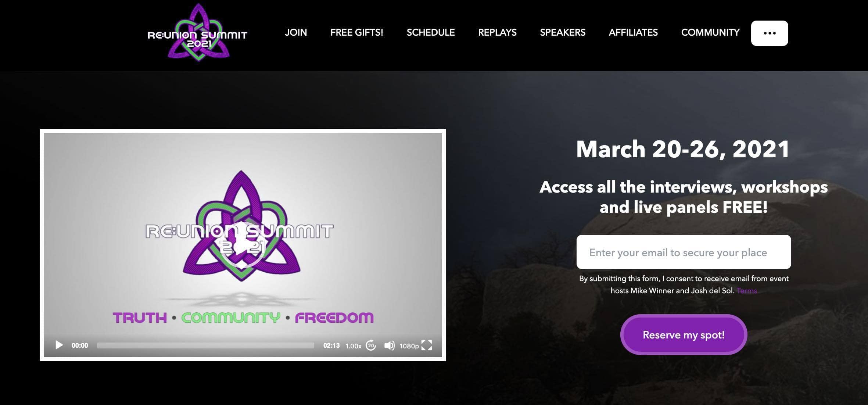
Task: Open the Terms link
Action: pyautogui.click(x=747, y=291)
